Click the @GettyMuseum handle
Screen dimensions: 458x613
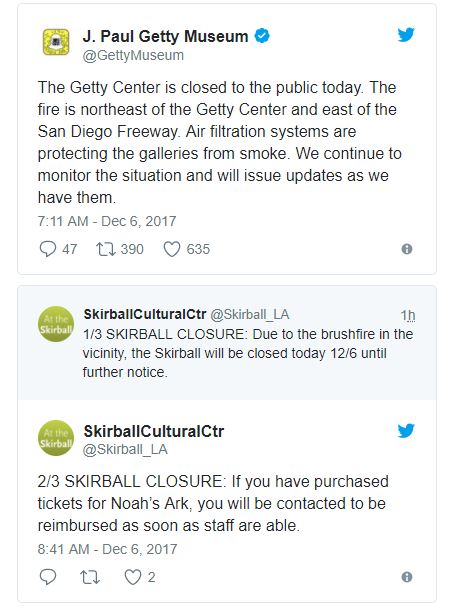tap(133, 56)
